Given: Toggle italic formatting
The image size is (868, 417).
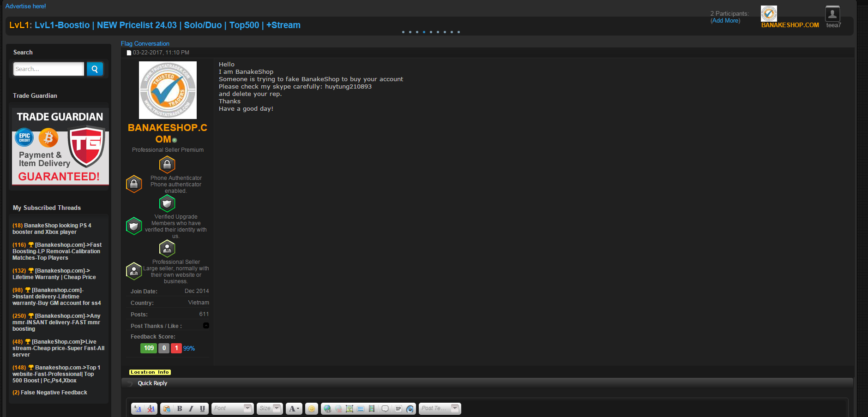Looking at the screenshot, I should pyautogui.click(x=191, y=409).
